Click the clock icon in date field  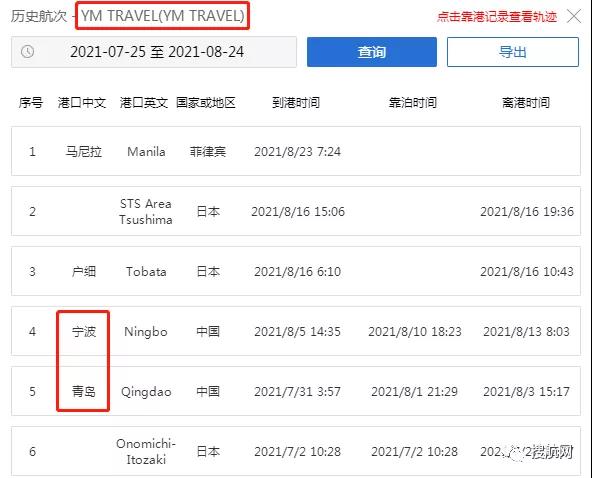(x=27, y=52)
